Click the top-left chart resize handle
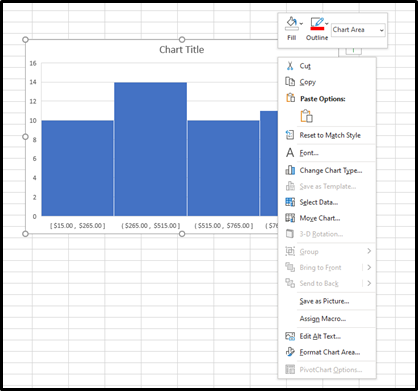 (x=25, y=40)
